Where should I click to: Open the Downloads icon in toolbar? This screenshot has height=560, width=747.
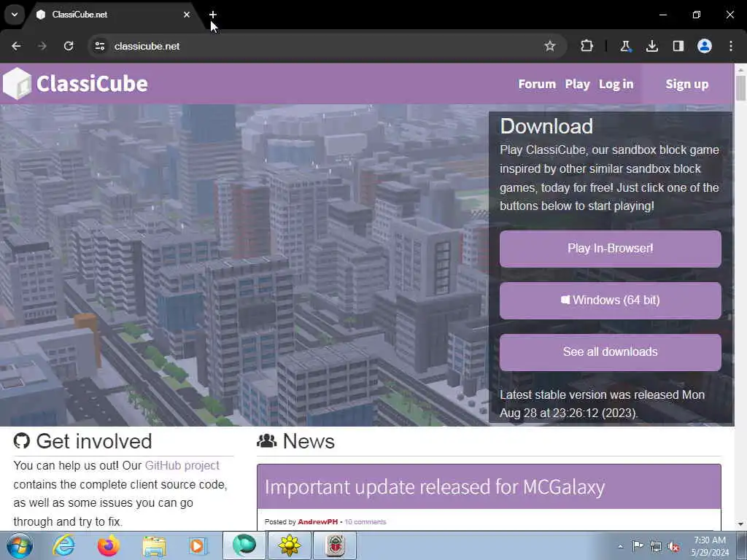coord(651,46)
